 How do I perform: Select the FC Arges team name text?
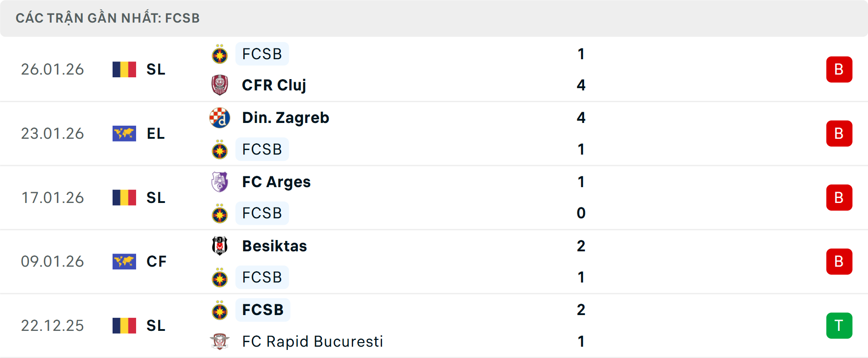coord(276,182)
